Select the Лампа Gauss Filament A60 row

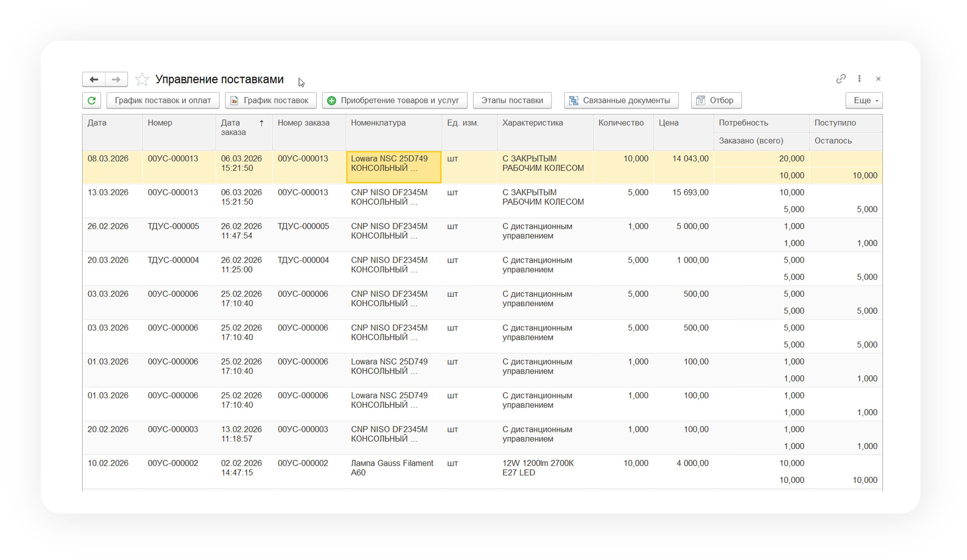coord(391,468)
